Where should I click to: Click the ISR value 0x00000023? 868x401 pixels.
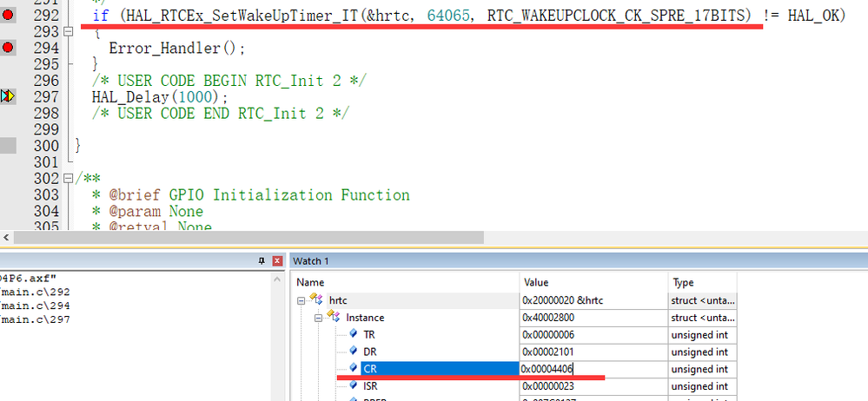pyautogui.click(x=548, y=386)
